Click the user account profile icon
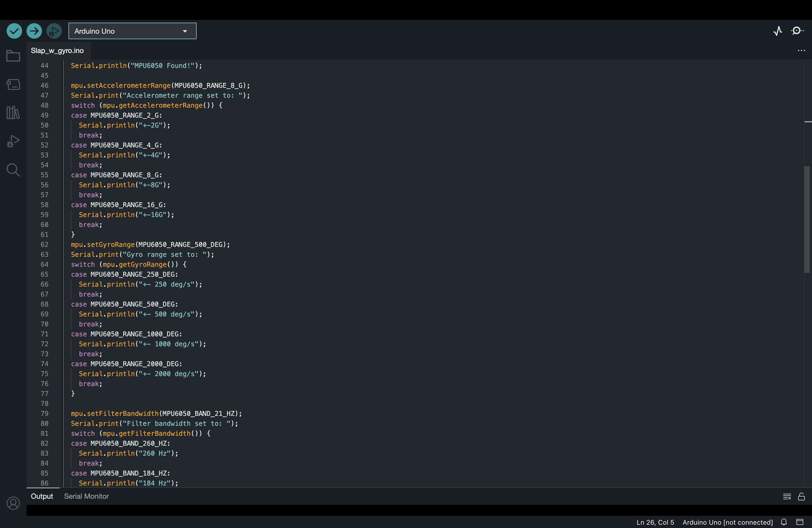 (13, 503)
